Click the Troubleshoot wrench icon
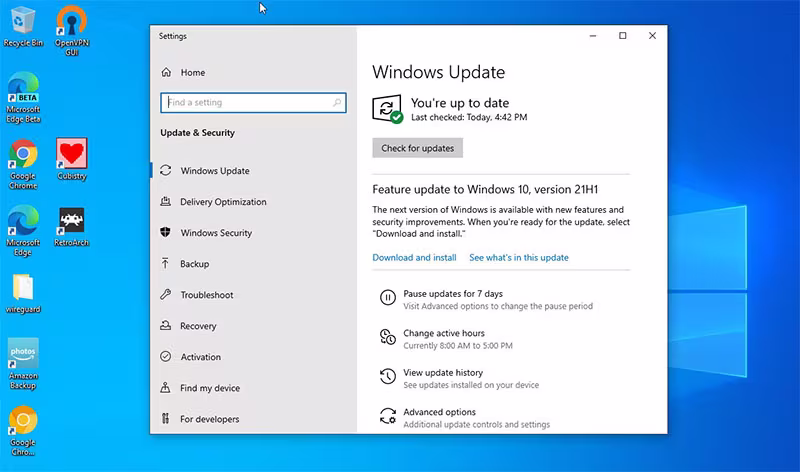Screen dimensions: 800x472 click(x=165, y=294)
